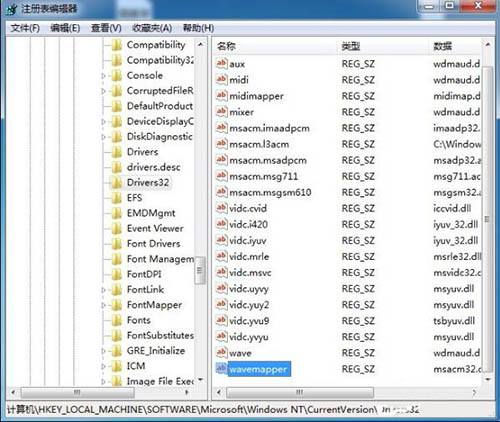
Task: Expand the FontMapper tree node
Action: click(x=103, y=305)
